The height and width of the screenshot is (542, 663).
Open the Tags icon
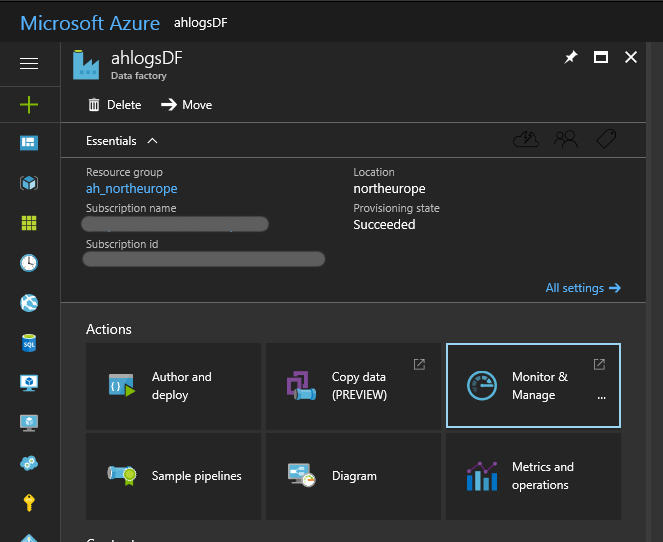(x=606, y=139)
